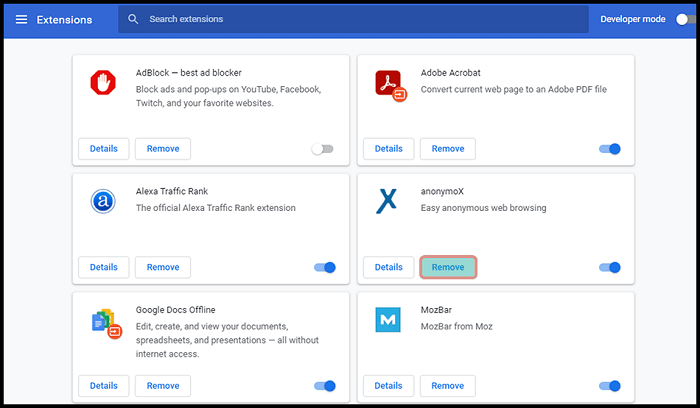
Task: Click the search magnifier icon
Action: click(133, 19)
